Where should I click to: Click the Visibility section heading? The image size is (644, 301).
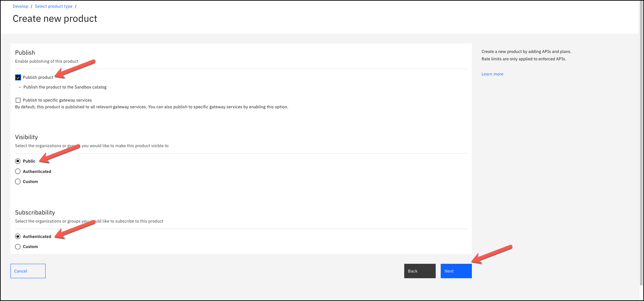pyautogui.click(x=26, y=137)
